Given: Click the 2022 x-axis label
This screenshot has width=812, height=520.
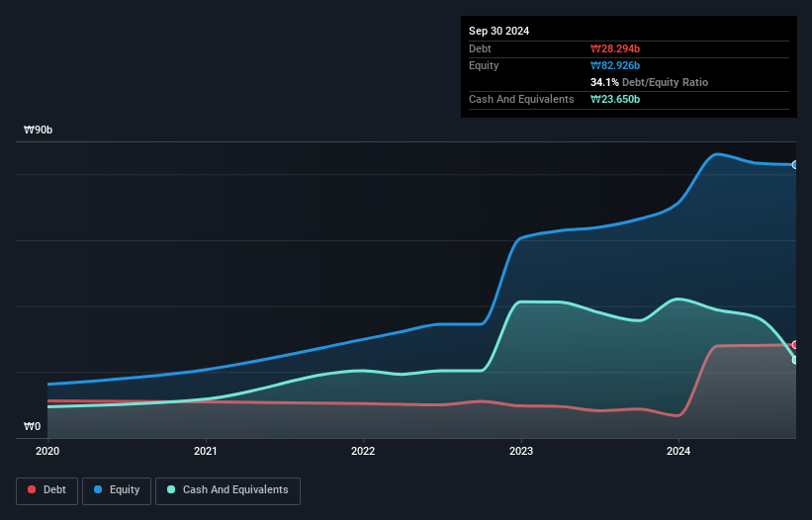Looking at the screenshot, I should [x=363, y=451].
